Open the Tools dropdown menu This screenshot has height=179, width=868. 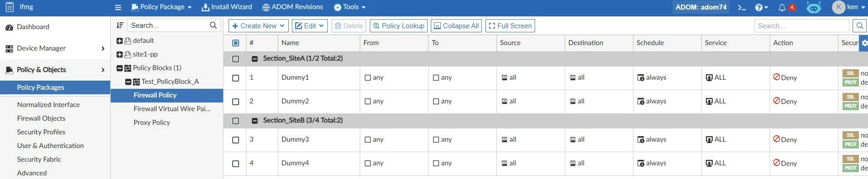[350, 7]
